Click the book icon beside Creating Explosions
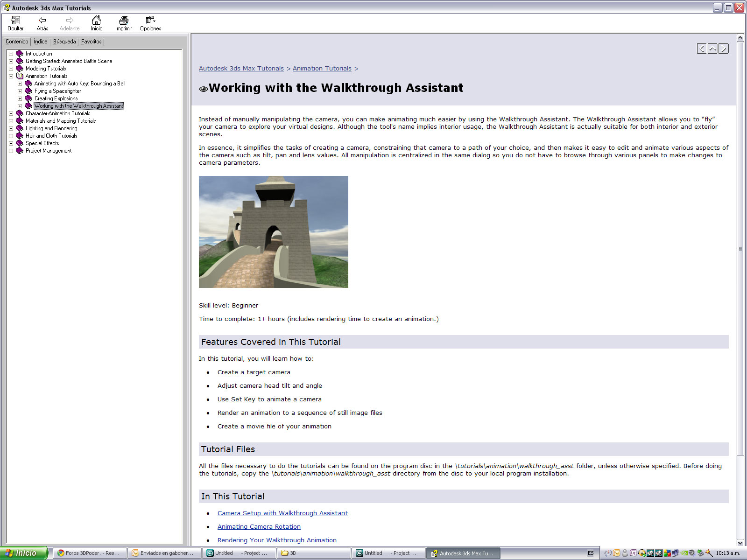 point(28,98)
